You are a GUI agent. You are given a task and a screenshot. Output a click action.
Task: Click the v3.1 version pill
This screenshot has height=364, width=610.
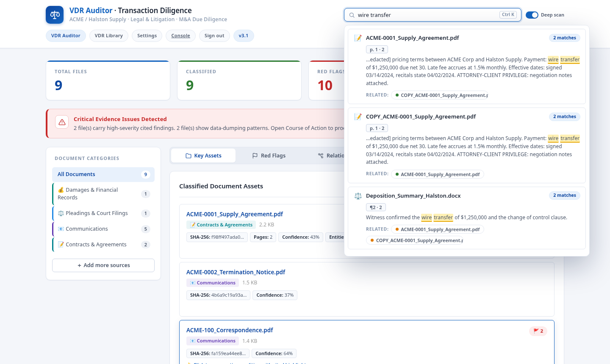tap(244, 36)
